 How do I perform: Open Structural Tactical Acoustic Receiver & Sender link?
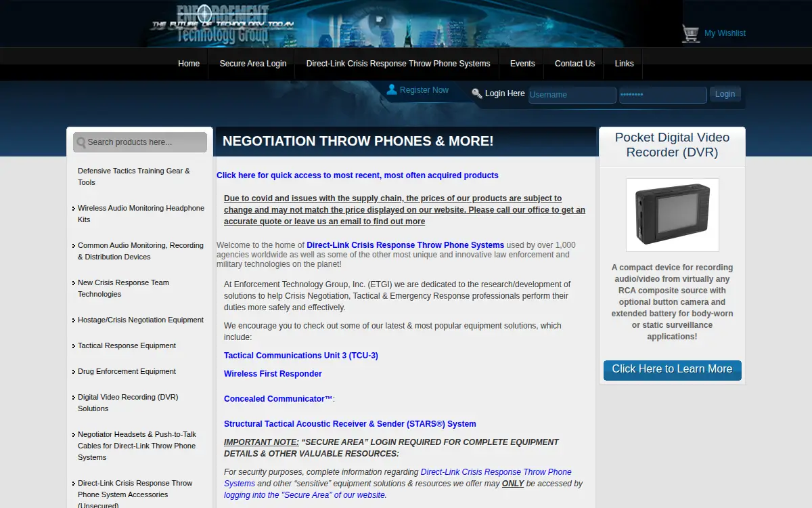pos(350,424)
